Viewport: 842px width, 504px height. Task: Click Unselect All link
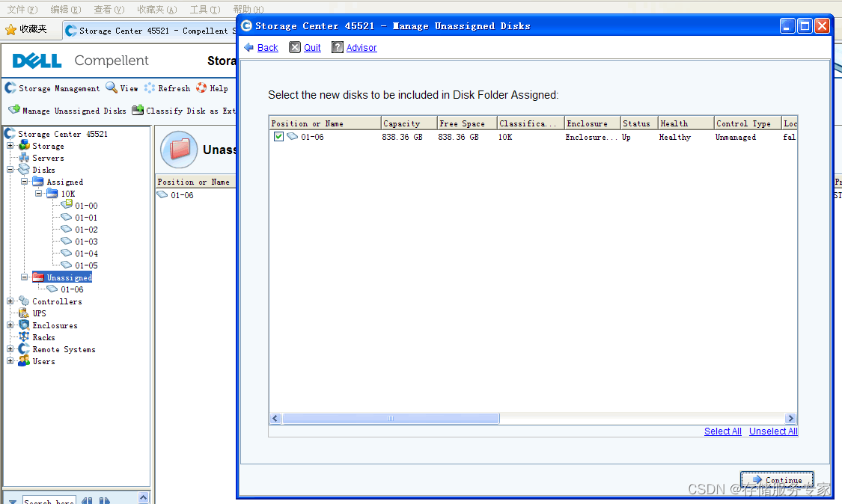coord(773,431)
